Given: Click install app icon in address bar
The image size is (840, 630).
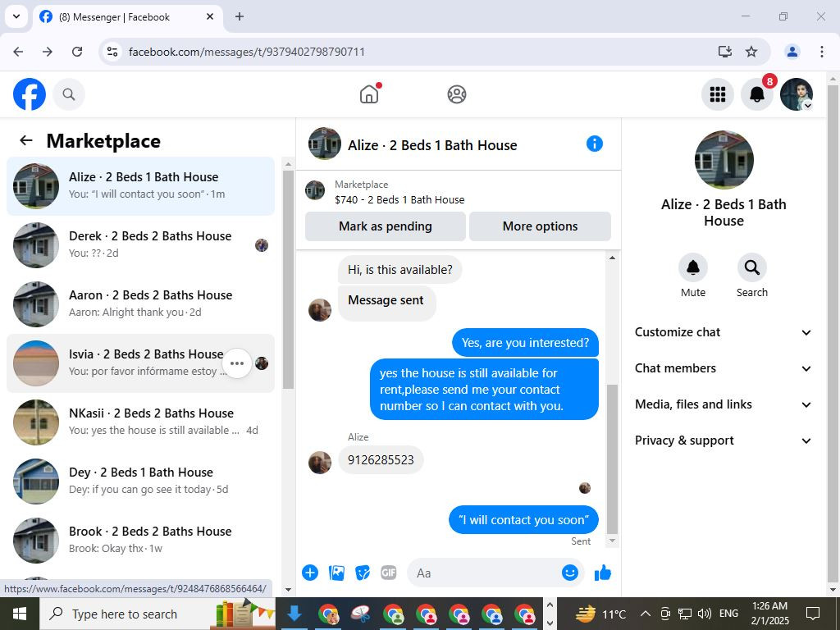Looking at the screenshot, I should tap(725, 52).
